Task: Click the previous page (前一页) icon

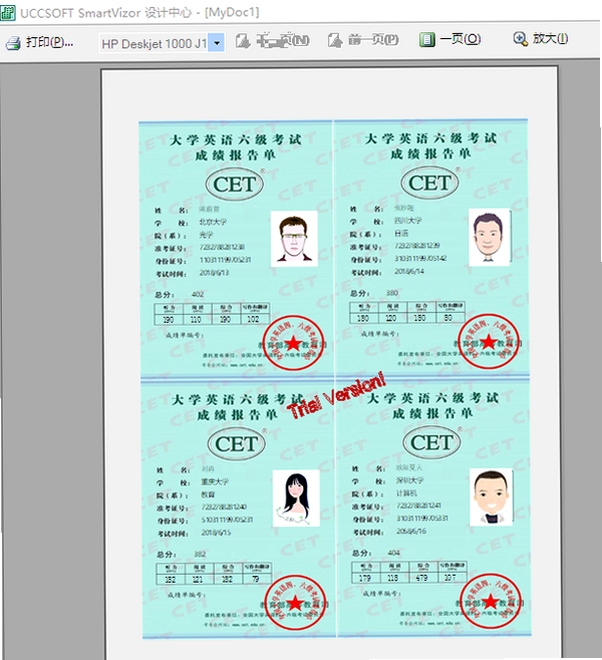Action: pyautogui.click(x=335, y=40)
